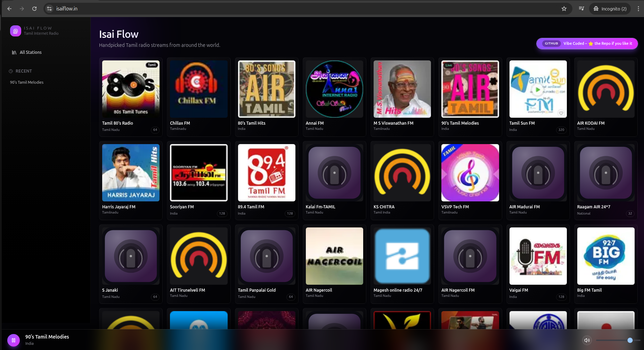Mute audio with the speaker icon
644x350 pixels.
tap(587, 340)
